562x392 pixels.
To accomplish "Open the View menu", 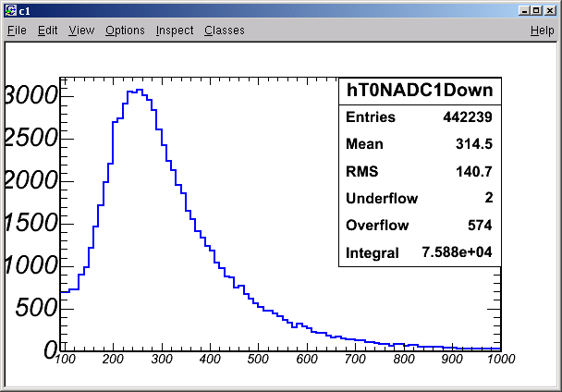I will coord(81,31).
